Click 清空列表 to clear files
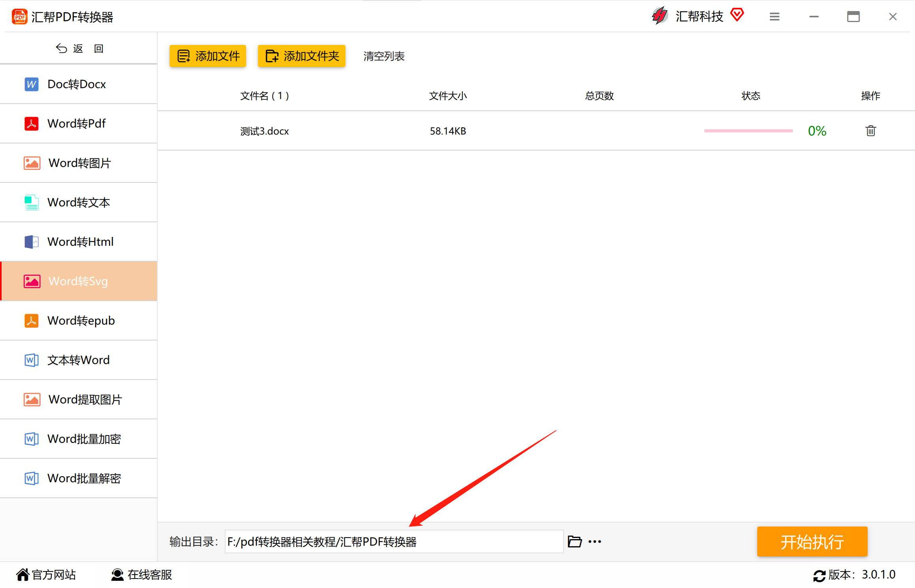 click(x=384, y=56)
